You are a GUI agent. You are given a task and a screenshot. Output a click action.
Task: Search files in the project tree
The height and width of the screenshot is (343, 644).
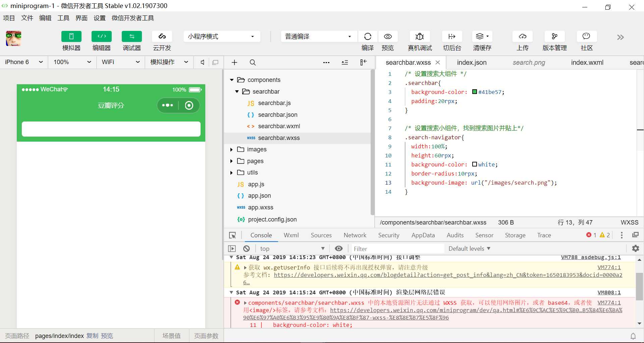[253, 62]
